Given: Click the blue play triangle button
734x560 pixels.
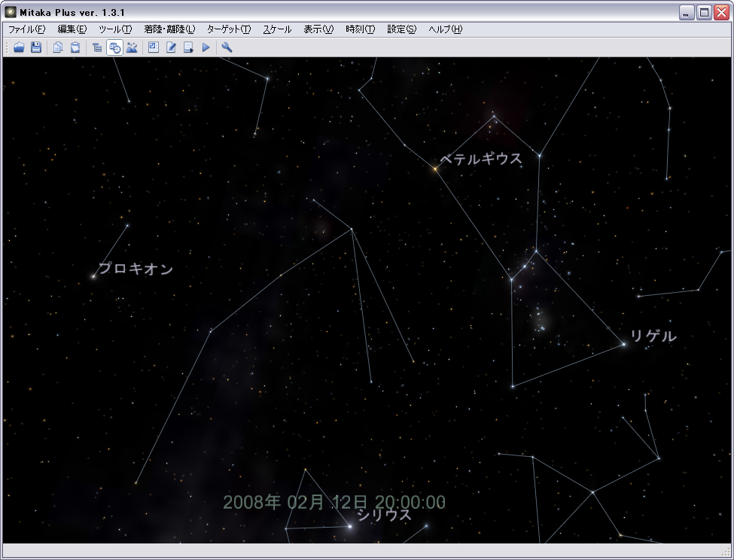Looking at the screenshot, I should (206, 47).
